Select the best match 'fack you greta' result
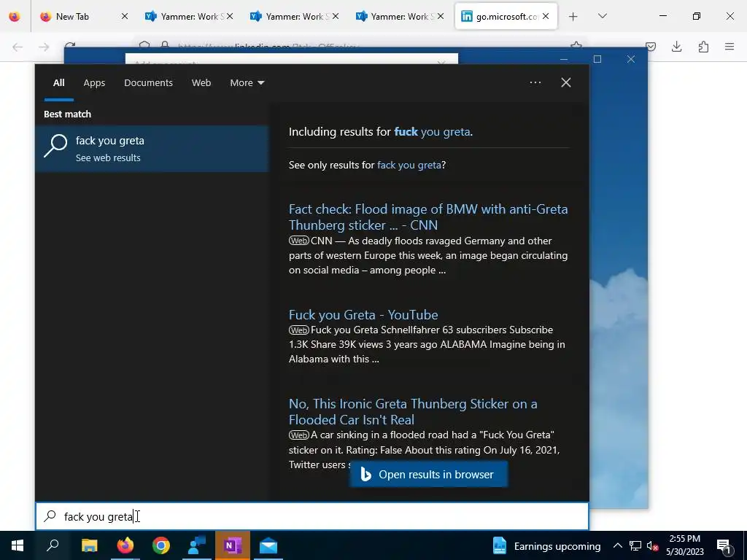Screen dimensions: 747x560 coord(152,149)
